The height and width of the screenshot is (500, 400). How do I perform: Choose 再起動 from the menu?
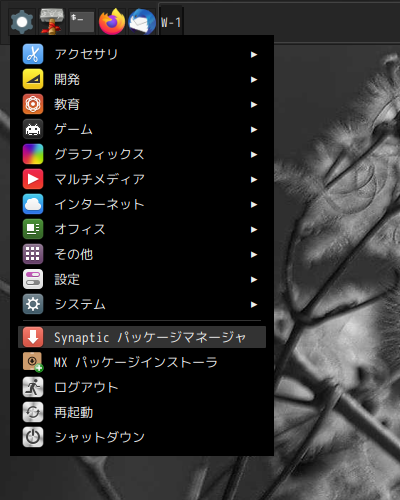click(x=142, y=412)
